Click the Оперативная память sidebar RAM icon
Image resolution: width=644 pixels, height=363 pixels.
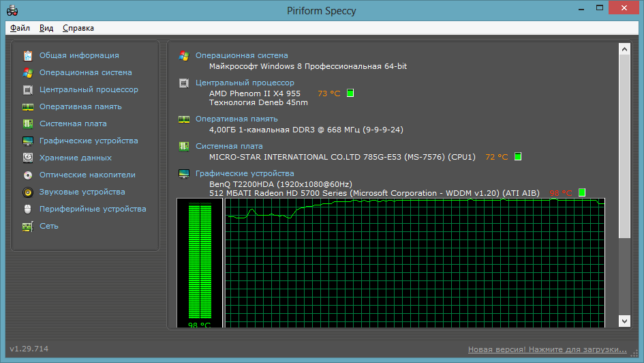pos(28,107)
